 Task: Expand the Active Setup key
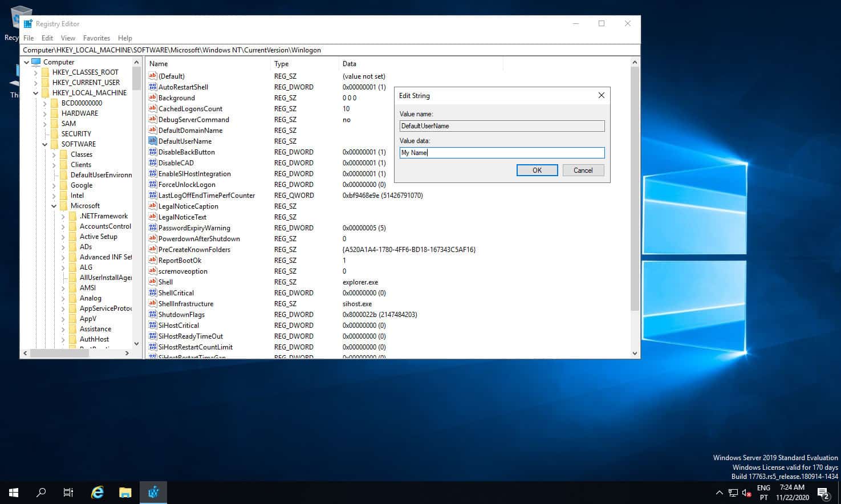click(x=63, y=236)
